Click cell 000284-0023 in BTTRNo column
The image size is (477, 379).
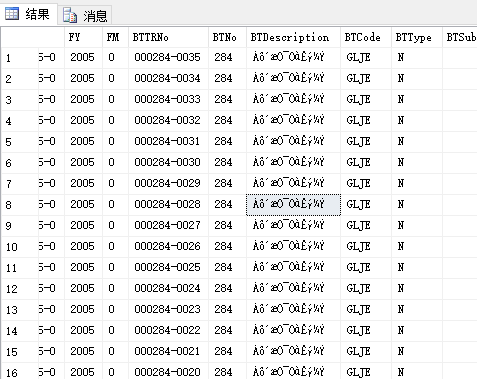168,310
